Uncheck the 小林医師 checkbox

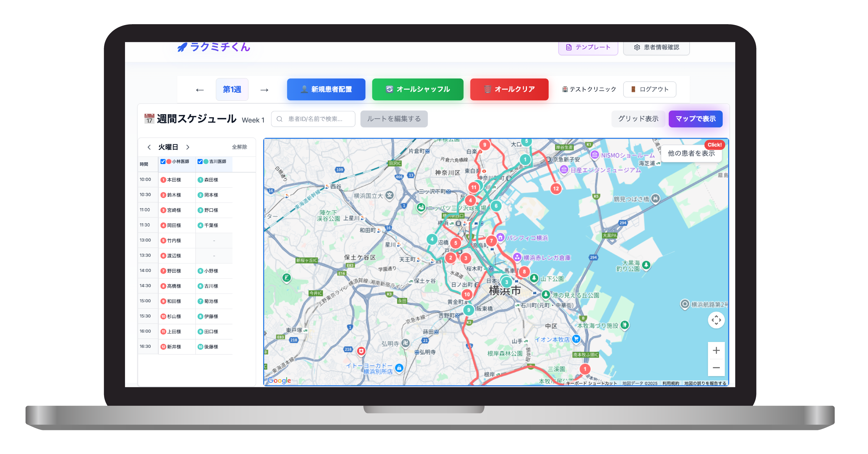(x=163, y=162)
